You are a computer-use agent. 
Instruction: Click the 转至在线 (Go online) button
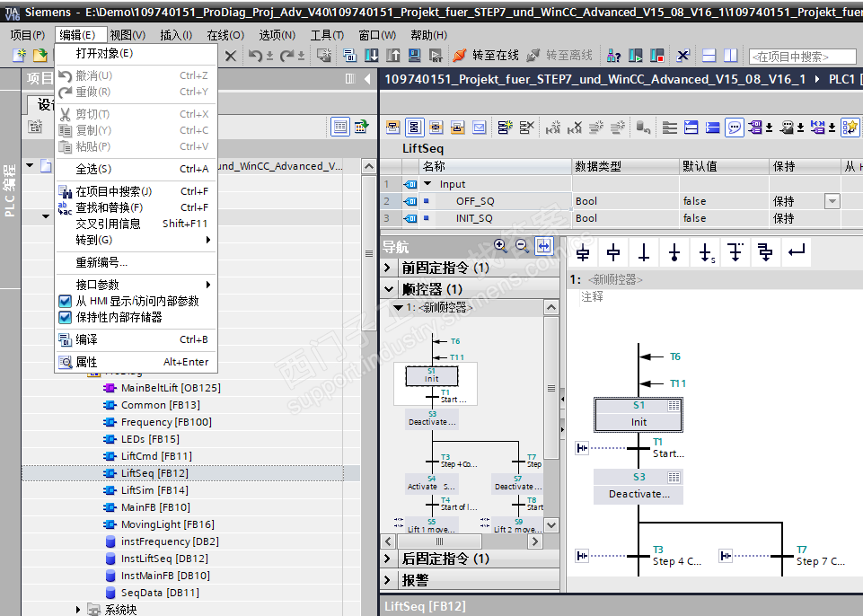pyautogui.click(x=486, y=56)
